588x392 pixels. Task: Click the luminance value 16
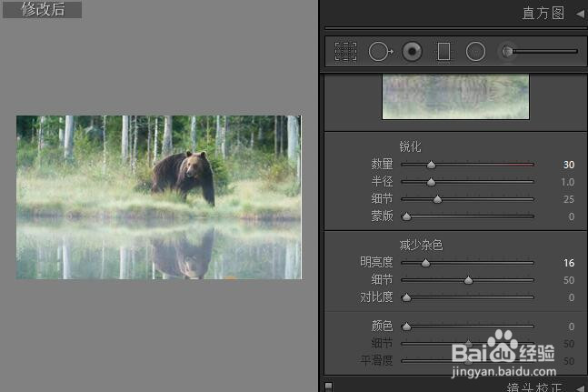(569, 263)
